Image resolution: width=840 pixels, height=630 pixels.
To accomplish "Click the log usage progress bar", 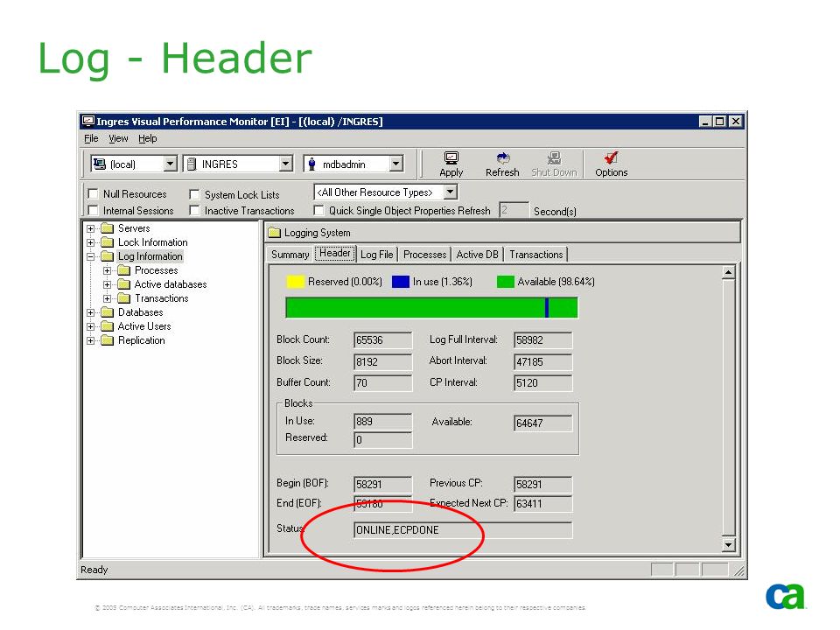I will click(x=431, y=307).
